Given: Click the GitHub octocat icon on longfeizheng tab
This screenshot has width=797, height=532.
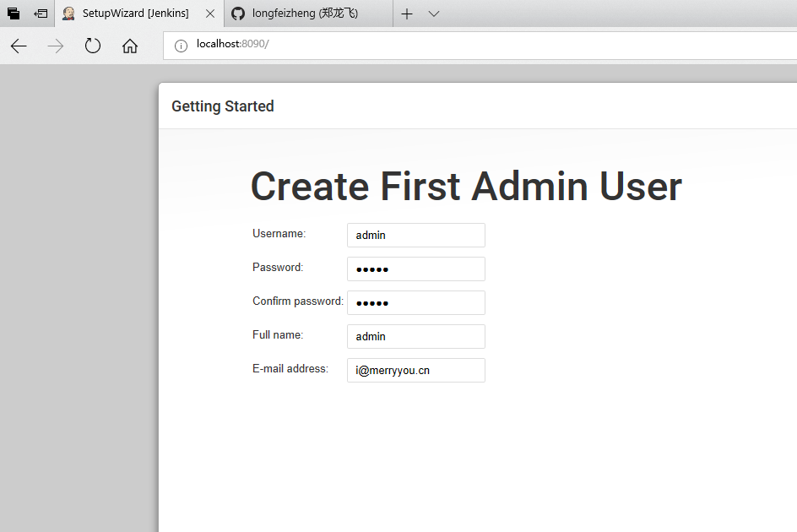Looking at the screenshot, I should 238,14.
